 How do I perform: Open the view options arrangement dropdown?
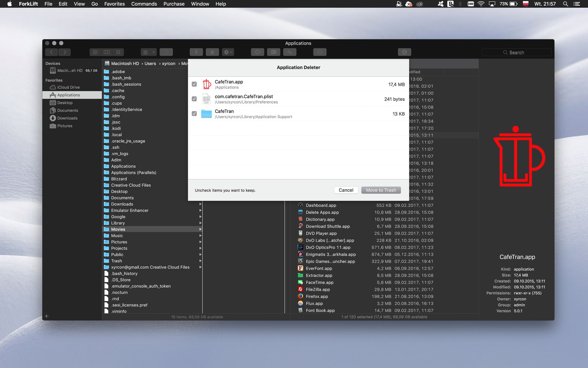pos(149,52)
